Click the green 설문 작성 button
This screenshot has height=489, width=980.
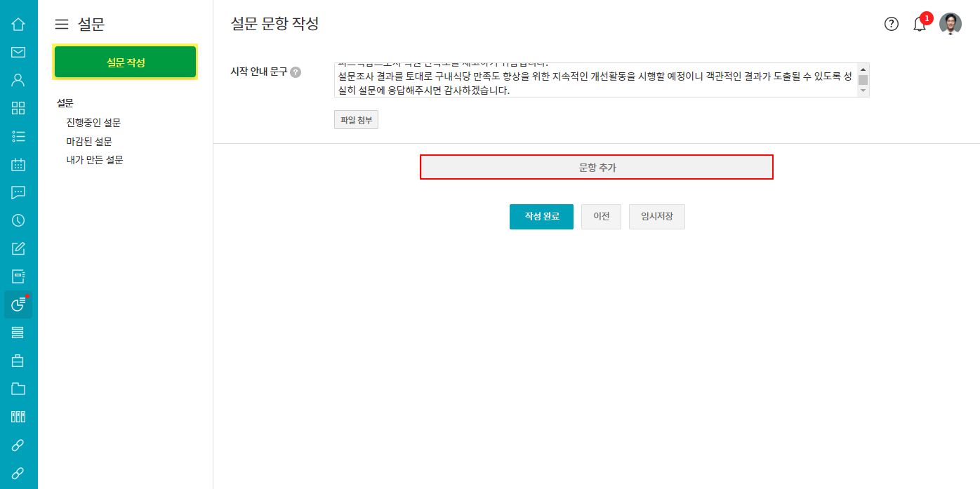click(126, 62)
